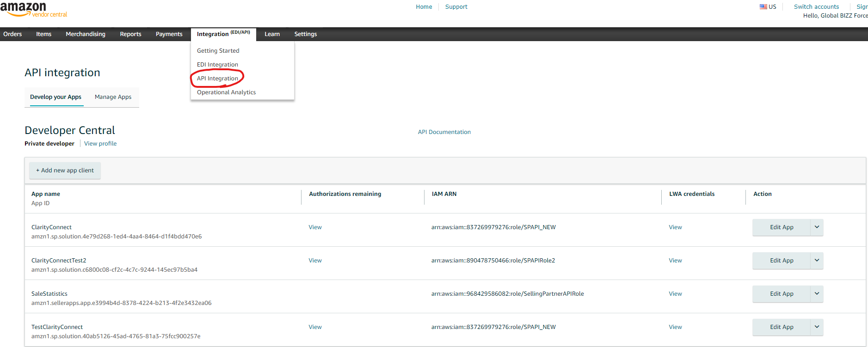Click app ID ending in 75fcc900257e
This screenshot has width=868, height=347.
click(x=116, y=336)
